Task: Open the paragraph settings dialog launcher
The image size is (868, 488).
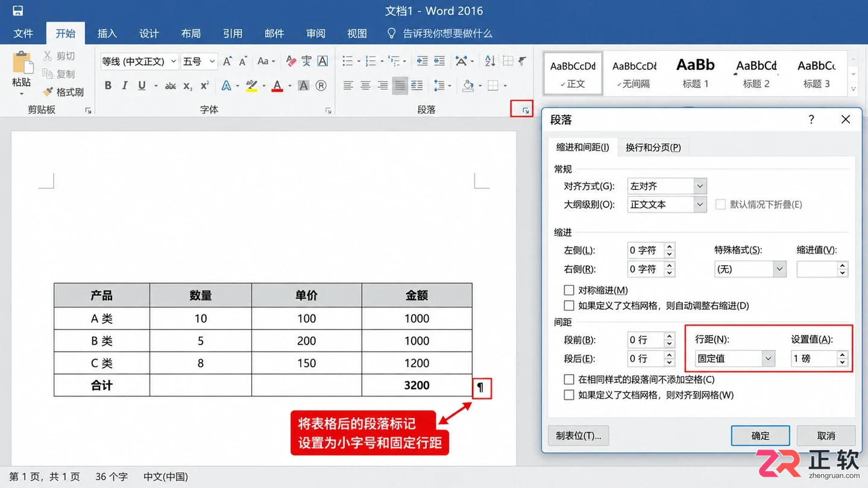Action: [526, 110]
